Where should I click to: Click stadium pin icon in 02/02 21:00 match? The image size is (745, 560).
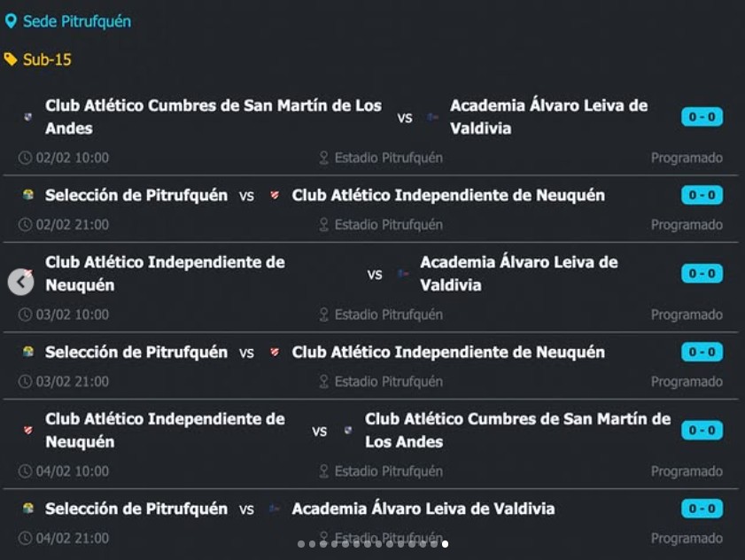pyautogui.click(x=324, y=225)
